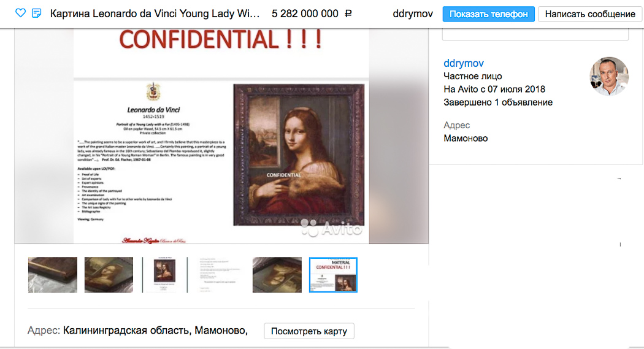Image resolution: width=644 pixels, height=349 pixels.
Task: Select the fifth thumbnail of painting on table
Action: click(x=277, y=275)
